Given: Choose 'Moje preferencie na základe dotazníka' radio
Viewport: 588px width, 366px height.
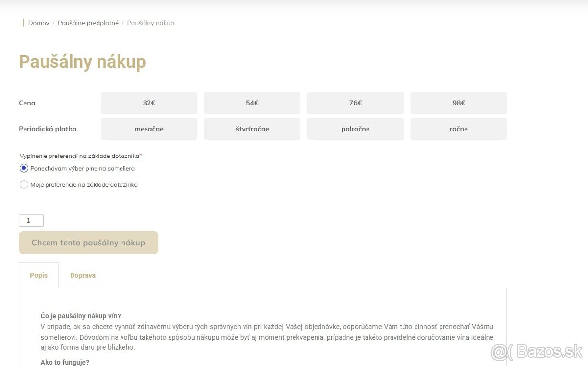Looking at the screenshot, I should point(24,185).
